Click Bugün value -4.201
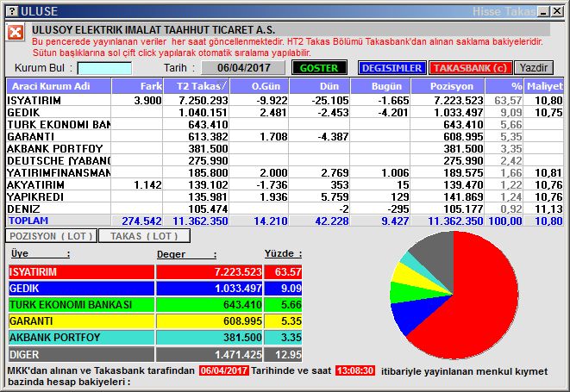570x392 pixels. (393, 112)
